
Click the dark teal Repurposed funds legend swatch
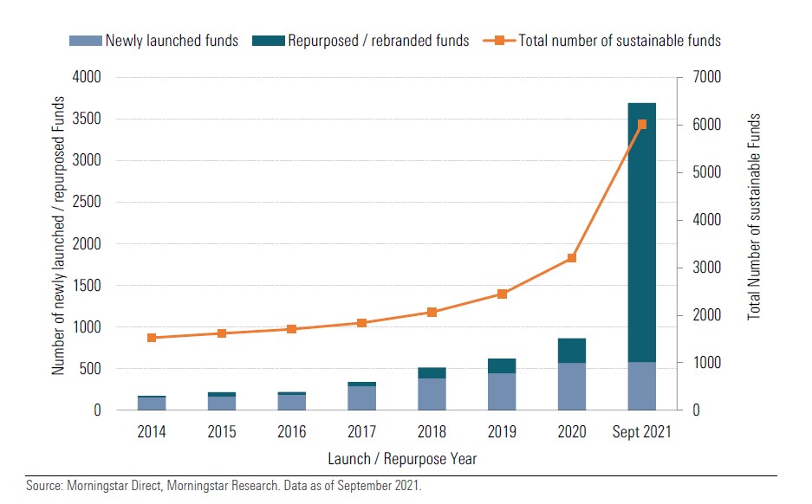(267, 41)
